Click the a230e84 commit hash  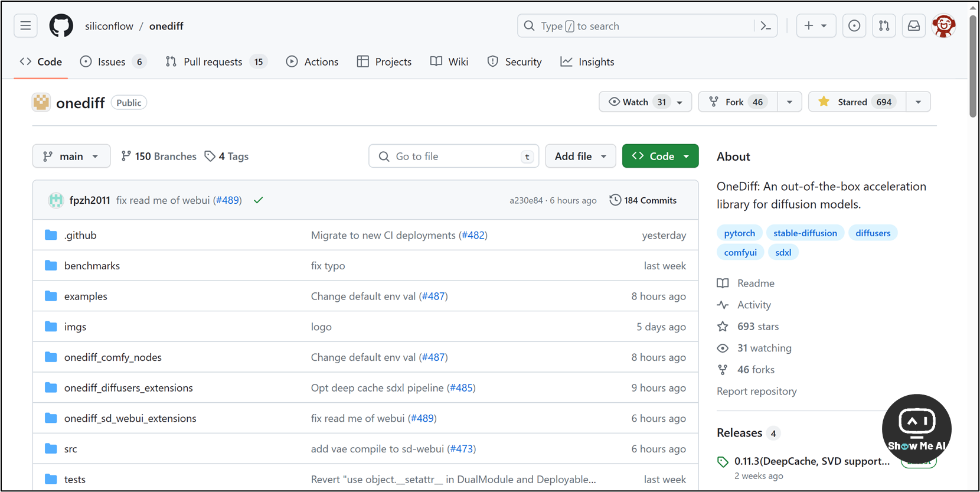tap(526, 200)
